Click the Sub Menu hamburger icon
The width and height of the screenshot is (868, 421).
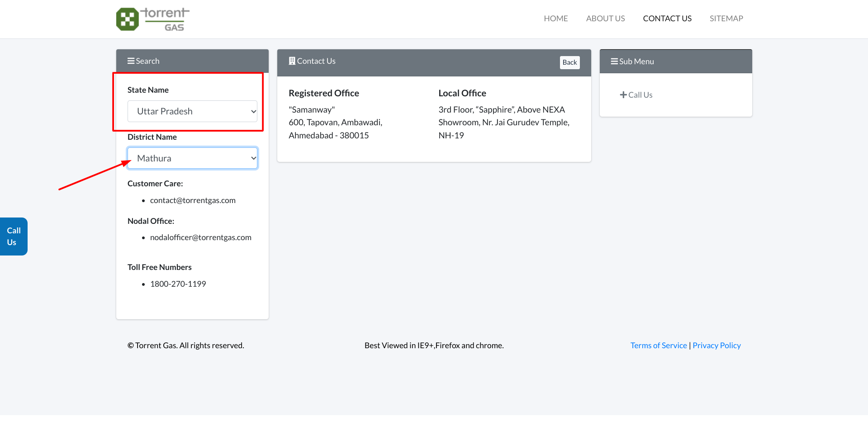pos(614,61)
